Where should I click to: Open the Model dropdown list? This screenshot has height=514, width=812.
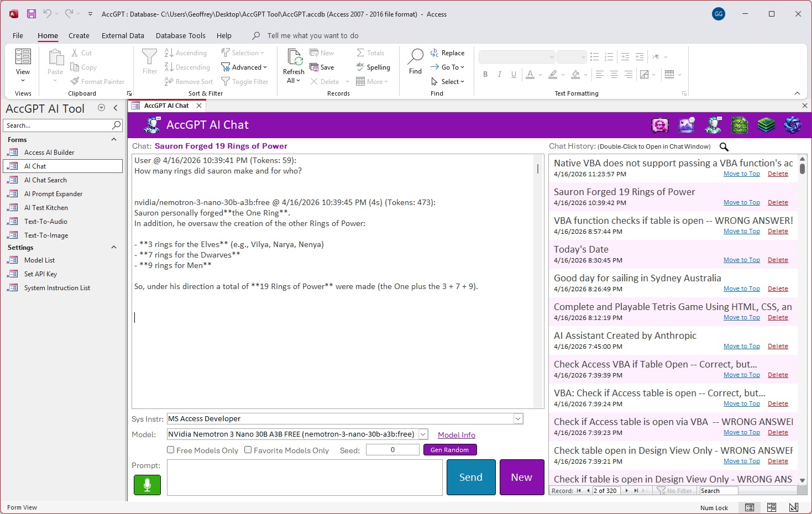point(423,434)
